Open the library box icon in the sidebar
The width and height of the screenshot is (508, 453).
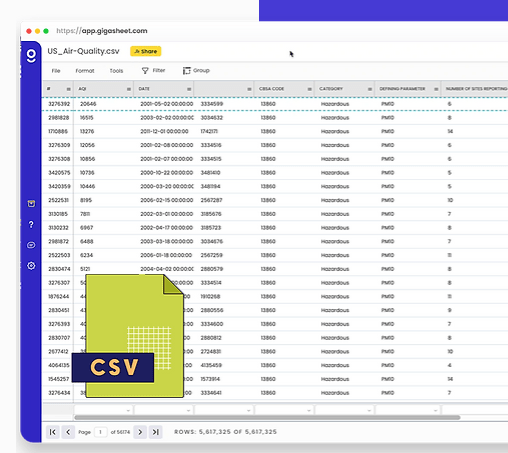(x=31, y=204)
